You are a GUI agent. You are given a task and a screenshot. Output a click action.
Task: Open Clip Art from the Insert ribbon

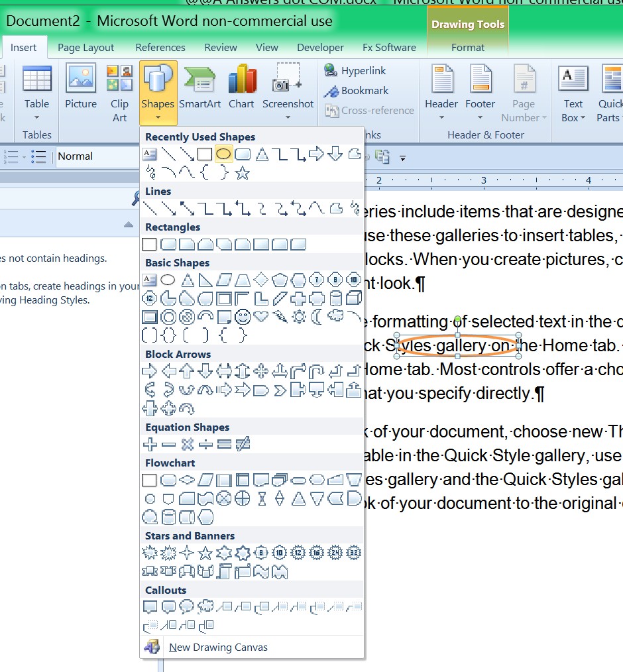tap(119, 91)
